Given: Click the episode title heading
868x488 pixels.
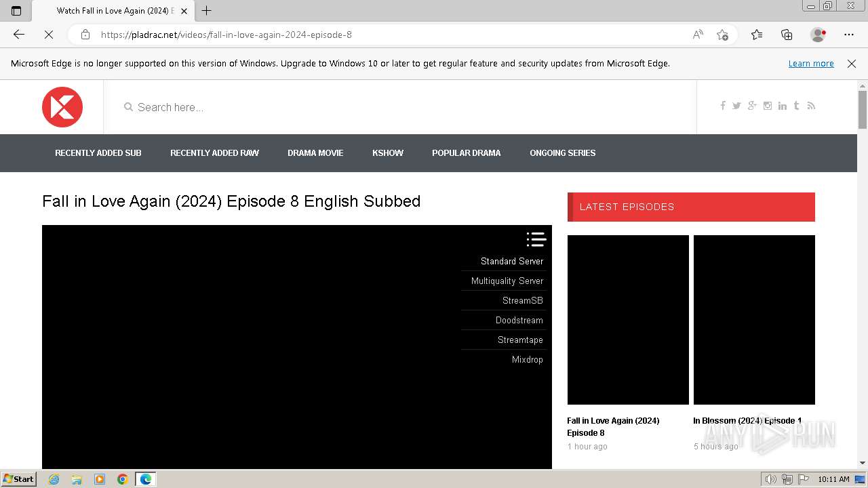Looking at the screenshot, I should [231, 201].
